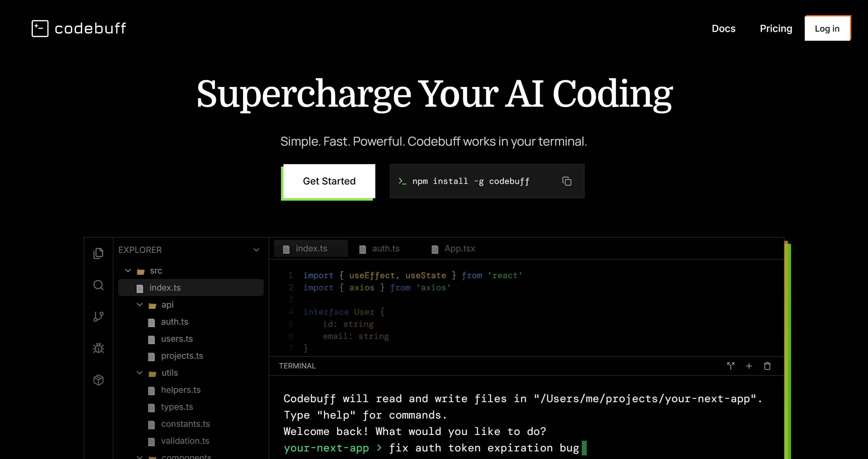Collapse the api folder

click(140, 305)
